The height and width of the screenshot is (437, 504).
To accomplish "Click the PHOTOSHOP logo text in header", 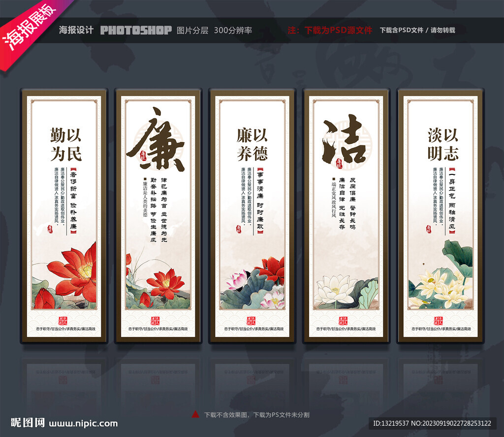I will [136, 30].
